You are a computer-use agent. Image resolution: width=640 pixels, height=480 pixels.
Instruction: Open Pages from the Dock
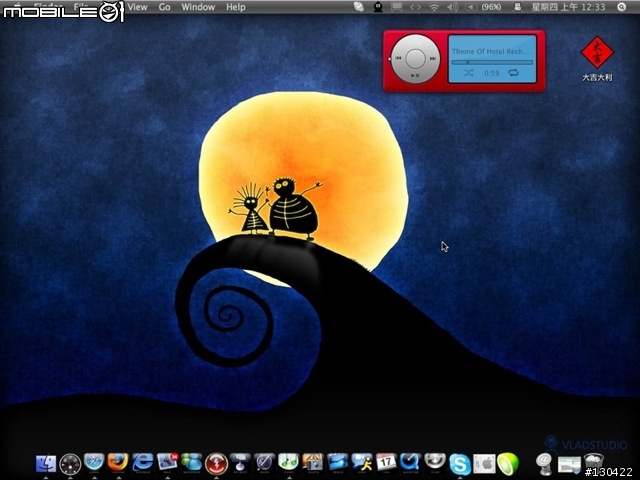(264, 463)
